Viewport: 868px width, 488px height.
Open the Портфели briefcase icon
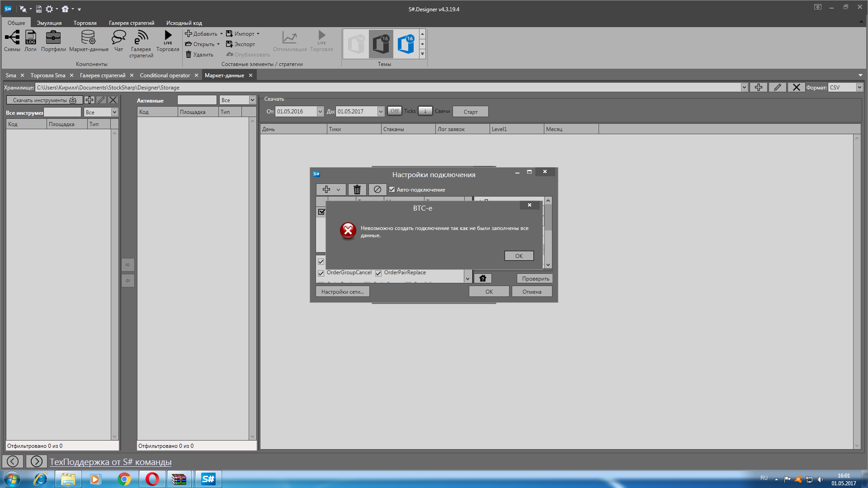click(53, 41)
